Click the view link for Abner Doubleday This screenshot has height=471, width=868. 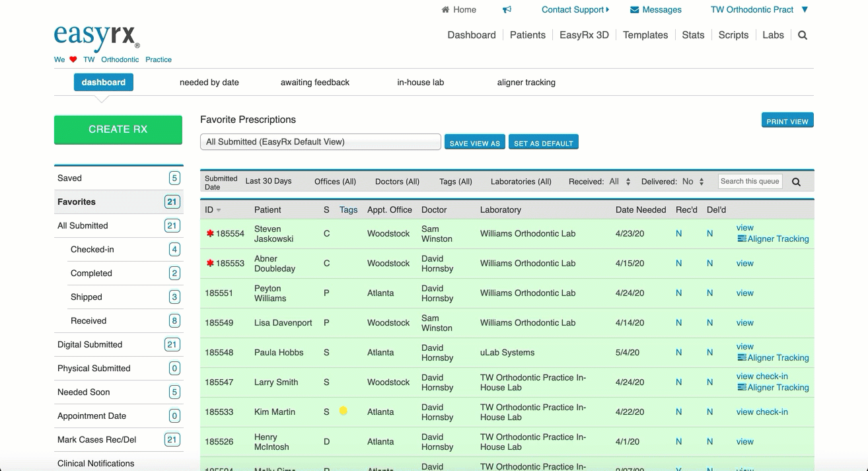(745, 263)
